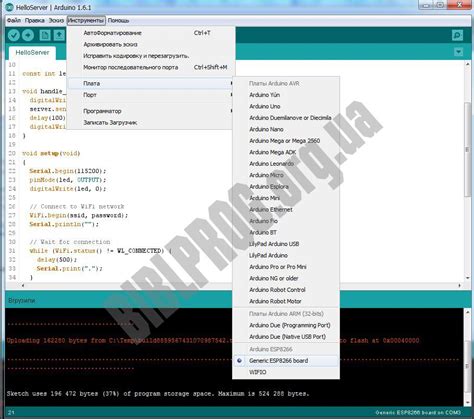Click horizontal scrollbar left arrow

pos(23,285)
